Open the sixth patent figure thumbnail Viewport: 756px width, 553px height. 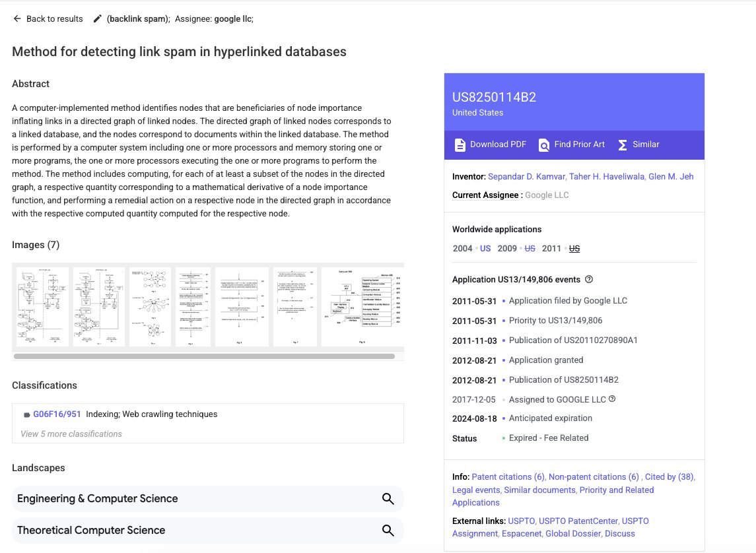[x=295, y=307]
